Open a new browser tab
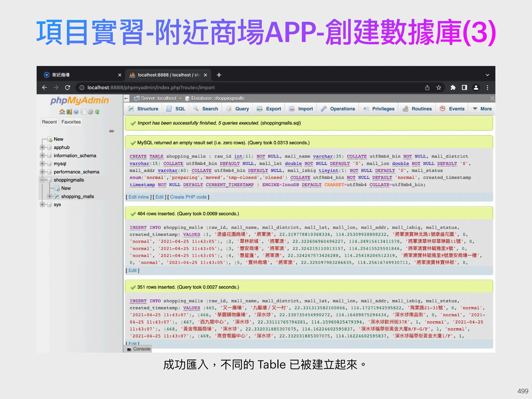The height and width of the screenshot is (399, 532). coord(219,75)
